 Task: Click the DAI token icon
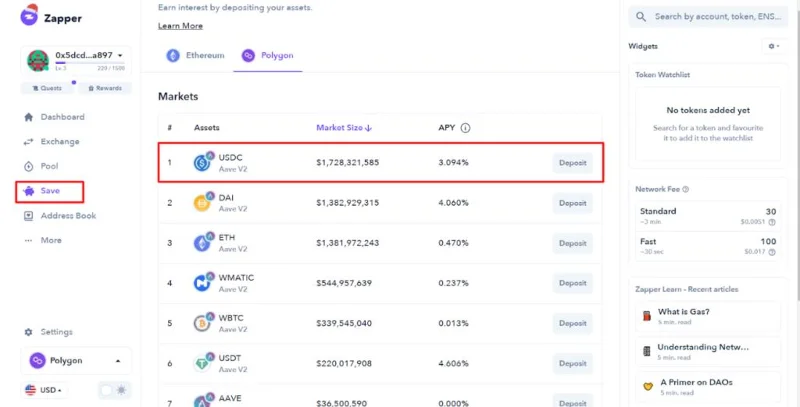point(204,202)
